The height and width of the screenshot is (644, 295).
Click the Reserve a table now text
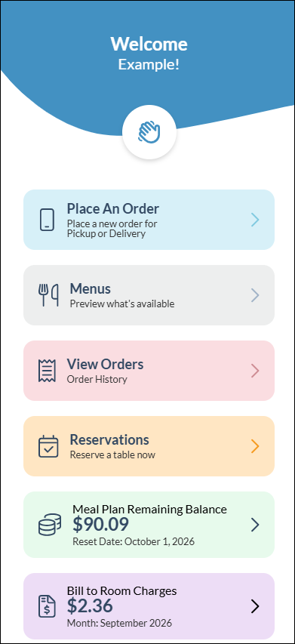[x=112, y=455]
